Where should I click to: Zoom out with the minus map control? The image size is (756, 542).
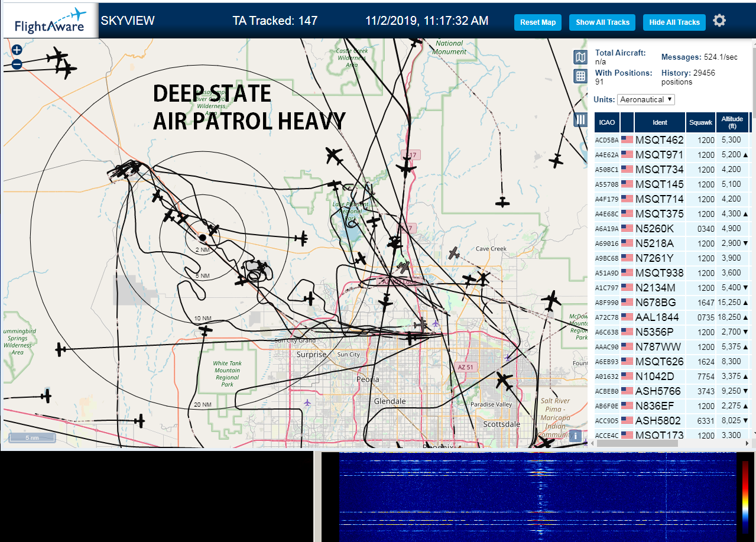[17, 64]
